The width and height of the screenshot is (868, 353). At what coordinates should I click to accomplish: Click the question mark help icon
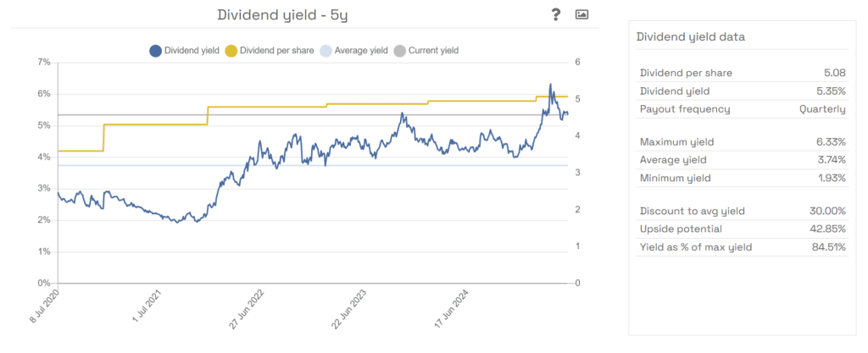[556, 14]
